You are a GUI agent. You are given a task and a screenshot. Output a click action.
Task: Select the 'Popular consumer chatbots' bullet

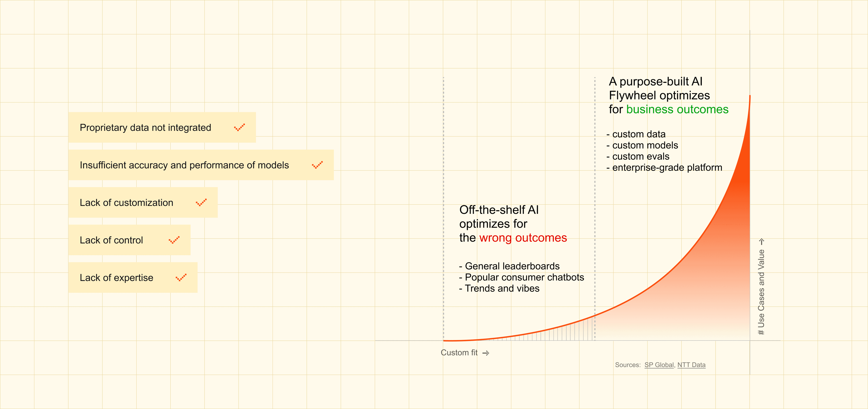[x=522, y=277]
